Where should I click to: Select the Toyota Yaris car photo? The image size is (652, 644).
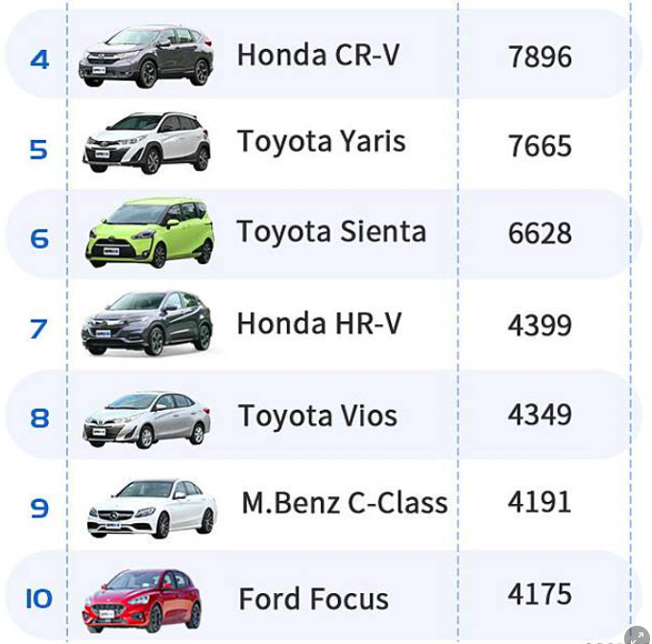click(146, 144)
